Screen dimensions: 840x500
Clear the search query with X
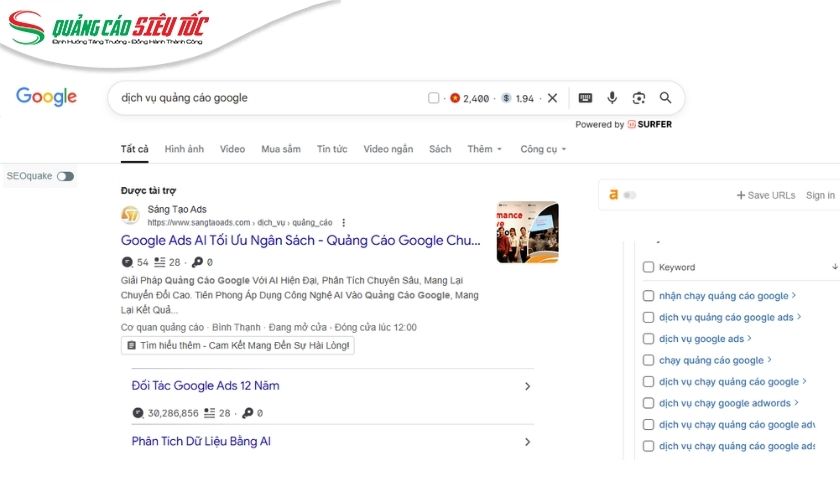pos(552,98)
